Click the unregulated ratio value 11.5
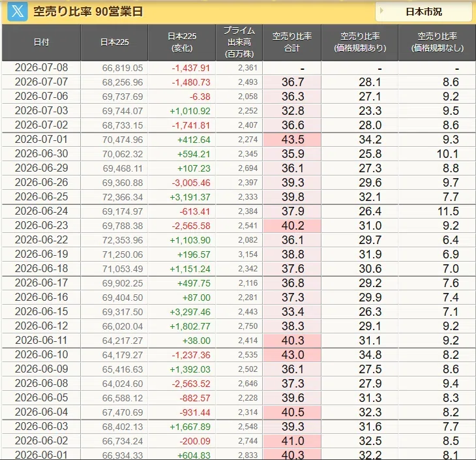 coord(448,211)
